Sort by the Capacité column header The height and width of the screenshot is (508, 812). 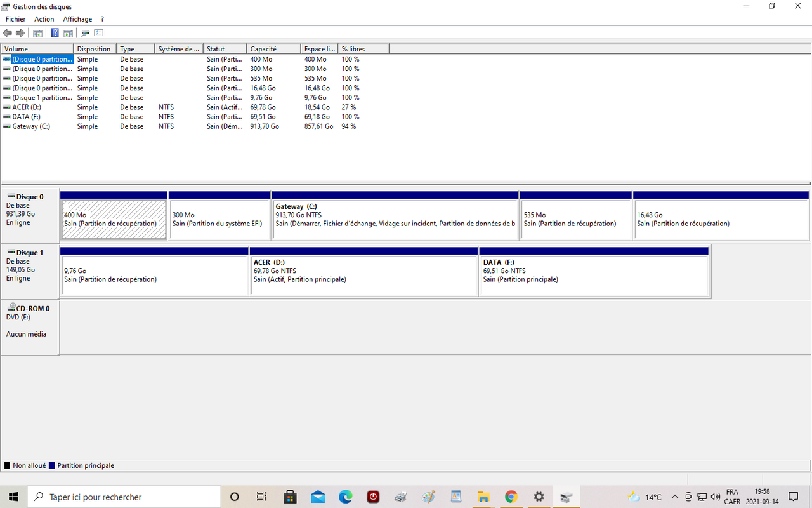click(273, 49)
